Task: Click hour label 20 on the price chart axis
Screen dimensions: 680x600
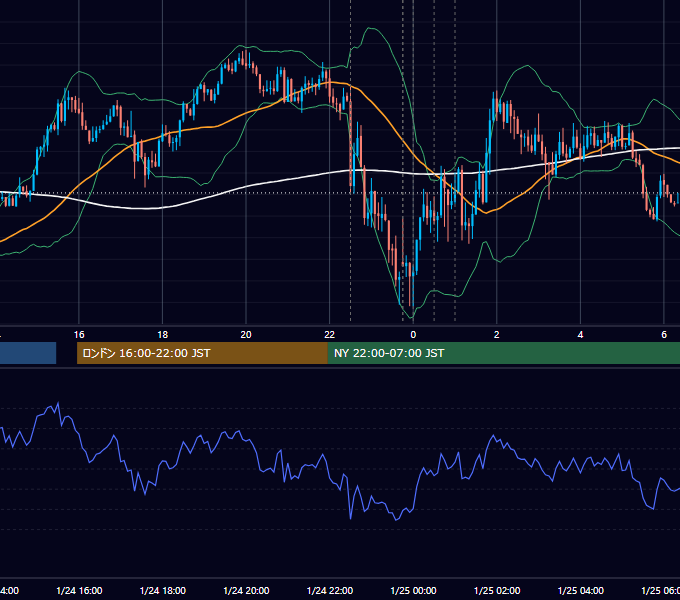Action: pos(246,335)
